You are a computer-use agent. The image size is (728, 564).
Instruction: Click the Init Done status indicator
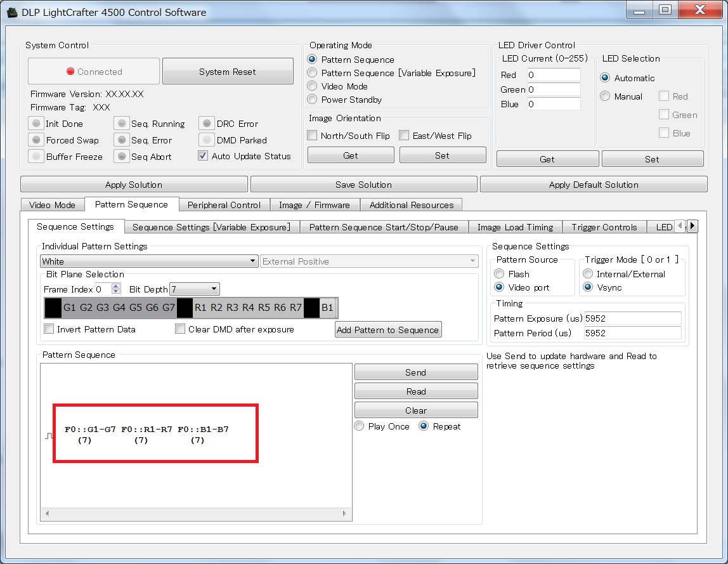click(x=36, y=124)
